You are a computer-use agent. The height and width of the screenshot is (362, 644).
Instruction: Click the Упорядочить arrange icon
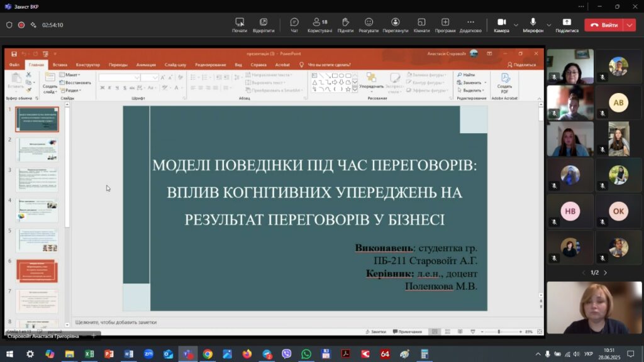371,77
